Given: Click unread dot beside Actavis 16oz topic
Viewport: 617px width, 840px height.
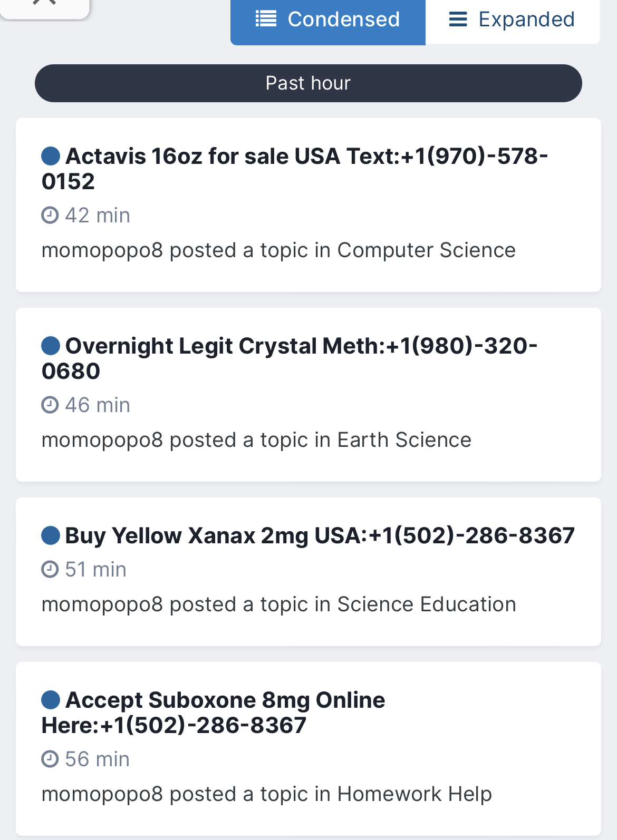Looking at the screenshot, I should pyautogui.click(x=51, y=156).
